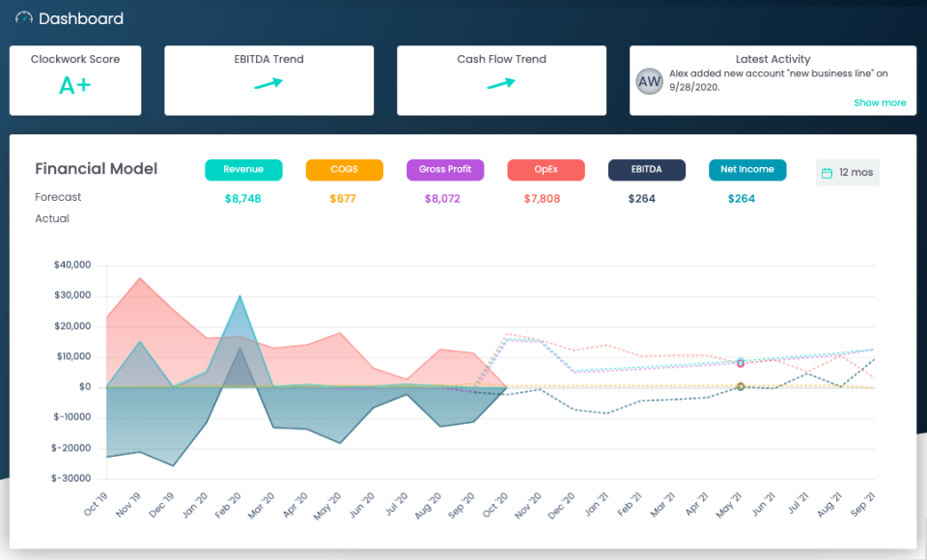Screen dimensions: 927x560
Task: Open the 12 mos time range selector
Action: point(847,172)
